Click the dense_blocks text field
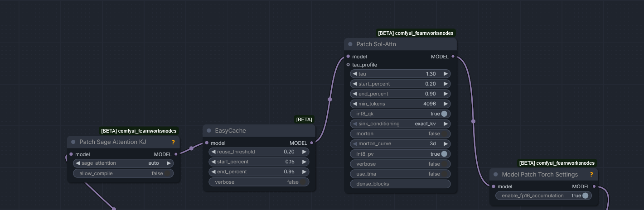The width and height of the screenshot is (644, 210). (401, 184)
